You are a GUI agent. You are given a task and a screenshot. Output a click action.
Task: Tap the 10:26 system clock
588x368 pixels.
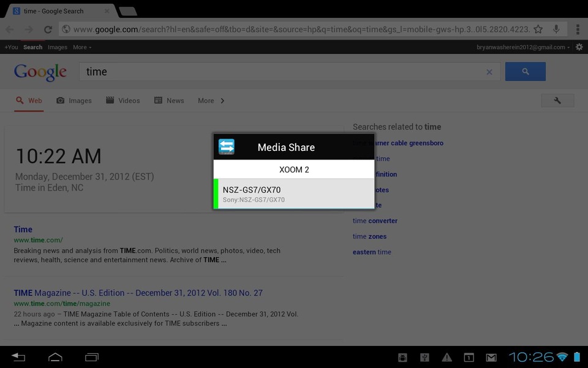531,357
